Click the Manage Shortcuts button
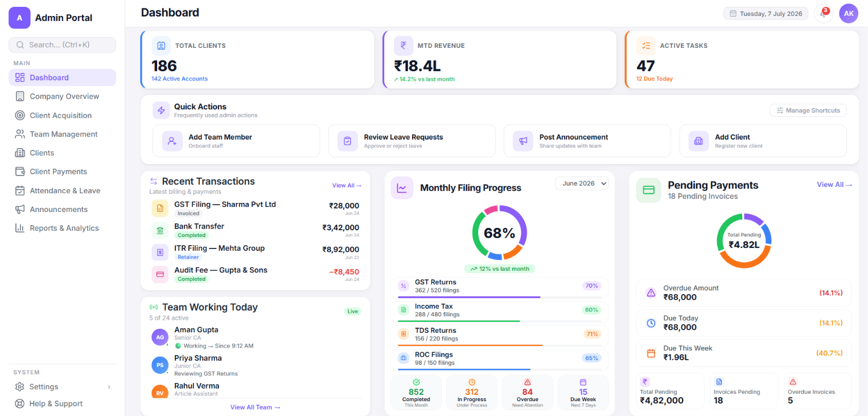This screenshot has height=416, width=868. (x=808, y=111)
